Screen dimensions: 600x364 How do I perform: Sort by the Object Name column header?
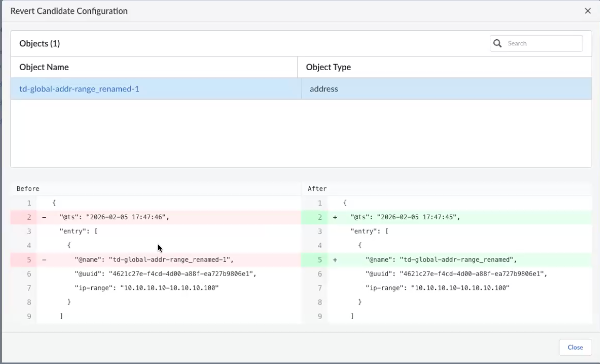click(x=44, y=67)
